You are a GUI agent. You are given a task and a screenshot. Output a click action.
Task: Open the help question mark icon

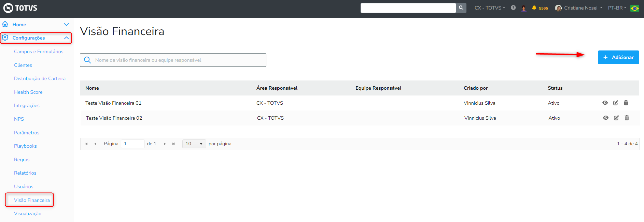tap(513, 8)
